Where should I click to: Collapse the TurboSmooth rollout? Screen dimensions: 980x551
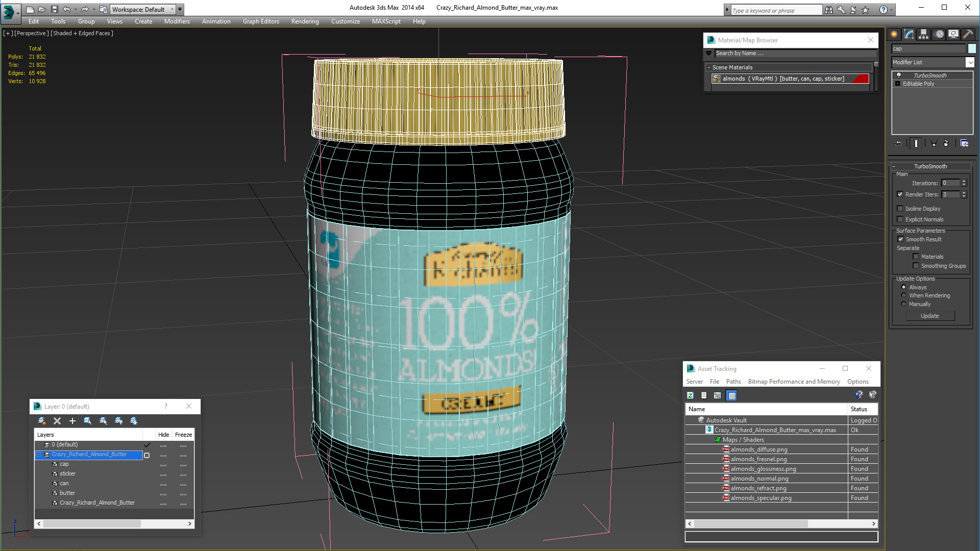(x=894, y=166)
